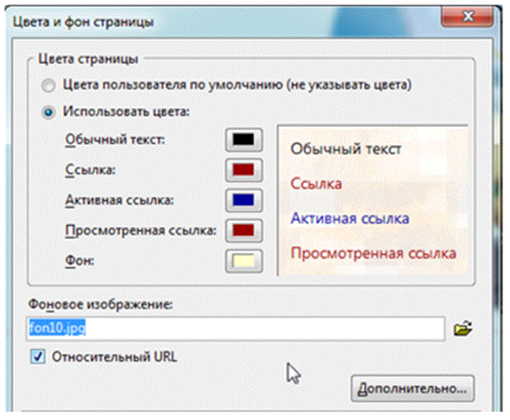This screenshot has height=420, width=510.
Task: Open the background color swatch "Фон"
Action: (243, 261)
